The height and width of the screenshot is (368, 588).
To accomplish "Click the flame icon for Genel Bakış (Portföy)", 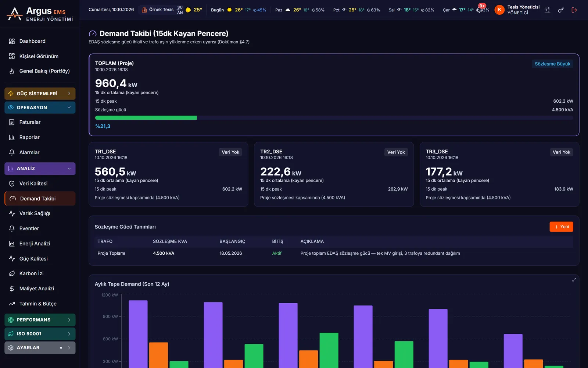I will (12, 71).
